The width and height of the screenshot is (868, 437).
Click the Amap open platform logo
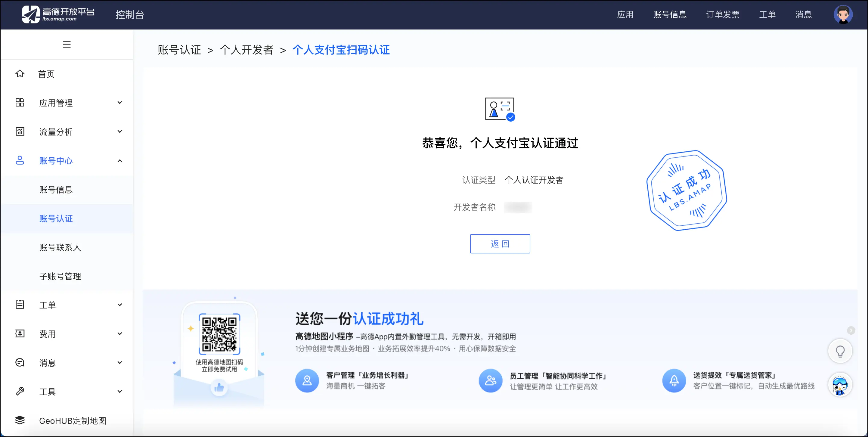point(58,14)
